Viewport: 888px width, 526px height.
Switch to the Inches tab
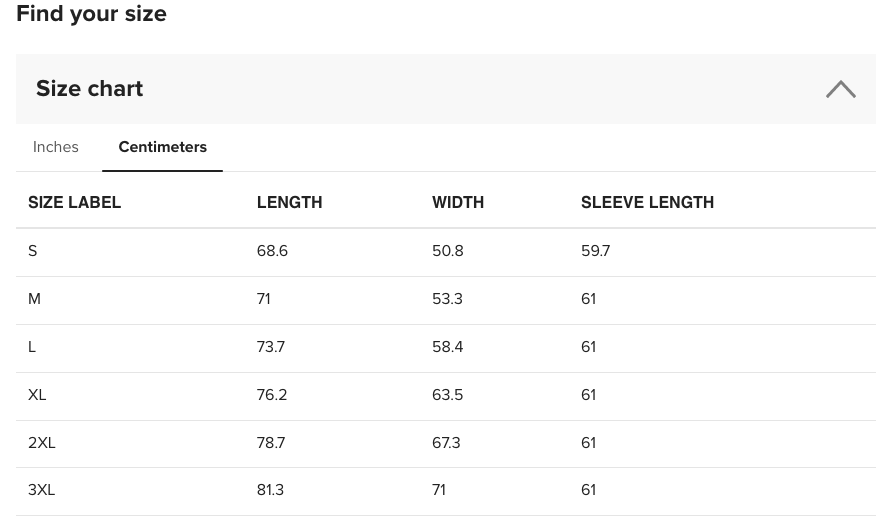tap(56, 147)
